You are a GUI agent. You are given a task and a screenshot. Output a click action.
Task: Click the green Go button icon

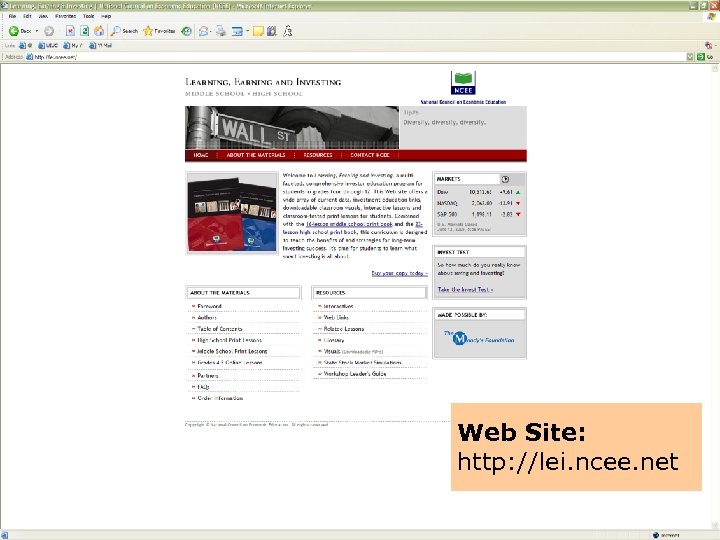point(701,57)
